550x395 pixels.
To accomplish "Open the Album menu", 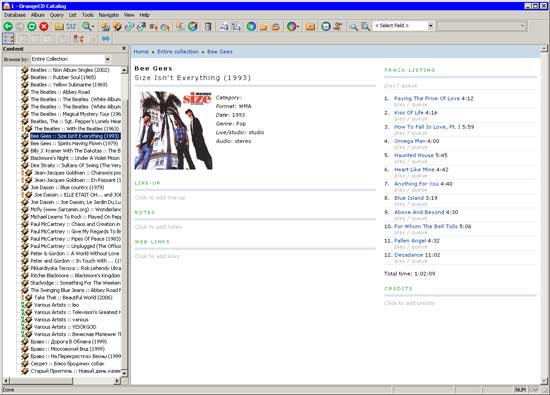I will 38,15.
